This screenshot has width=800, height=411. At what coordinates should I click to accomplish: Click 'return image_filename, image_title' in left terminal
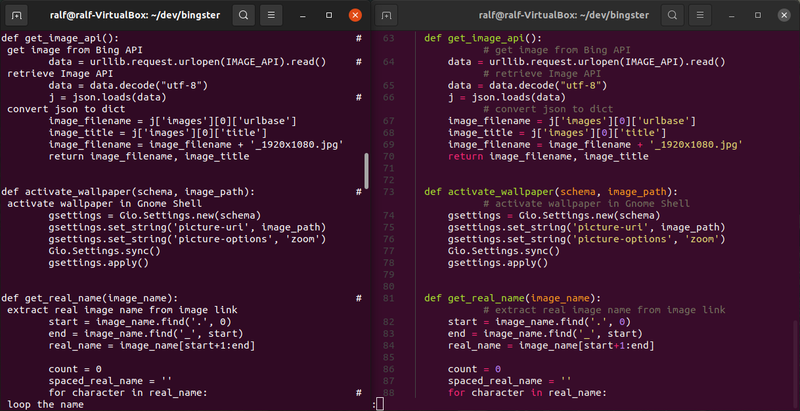click(x=149, y=157)
